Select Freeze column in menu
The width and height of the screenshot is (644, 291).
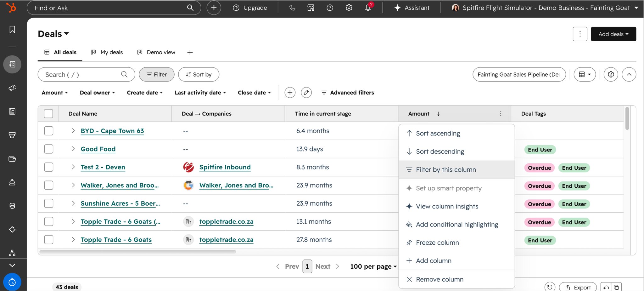tap(456, 243)
